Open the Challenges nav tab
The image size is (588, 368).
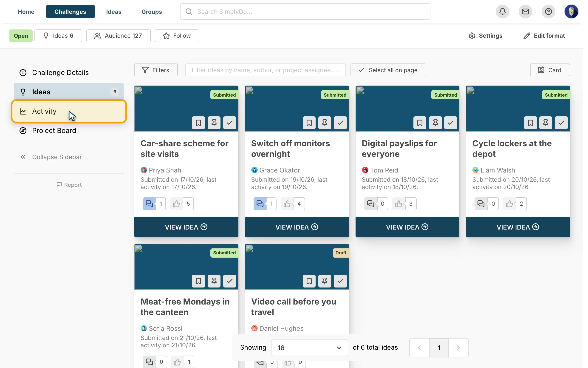pos(70,11)
